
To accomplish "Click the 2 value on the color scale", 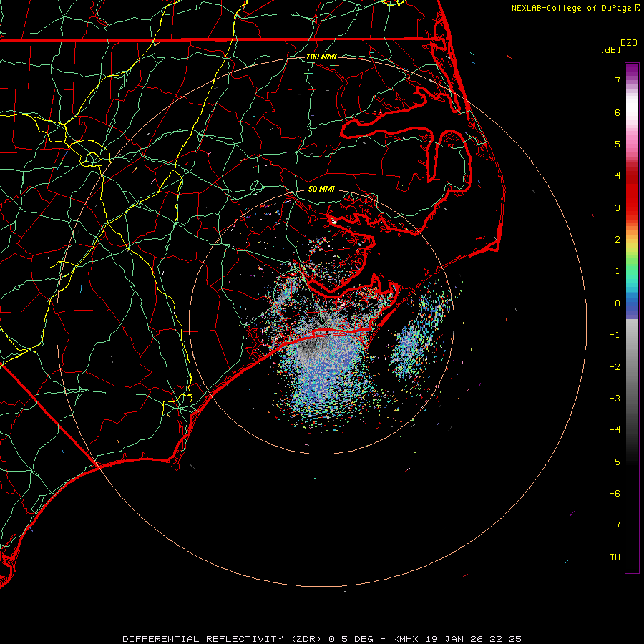I will click(x=618, y=240).
